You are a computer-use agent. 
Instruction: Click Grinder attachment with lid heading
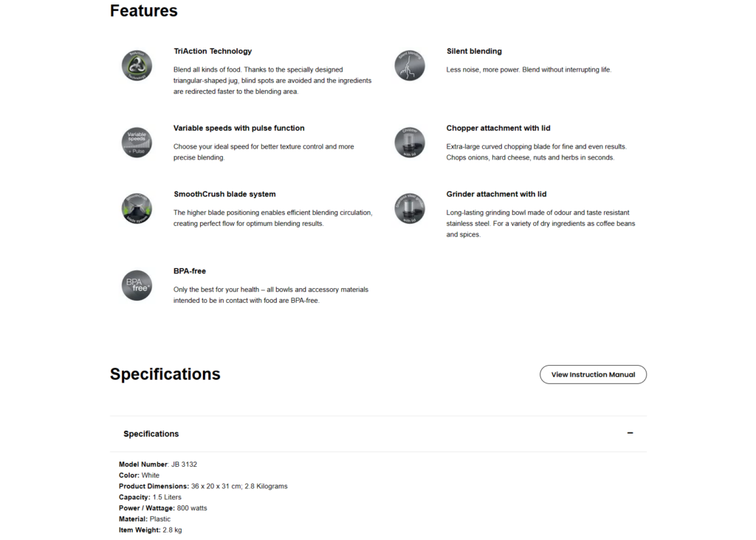click(x=496, y=194)
